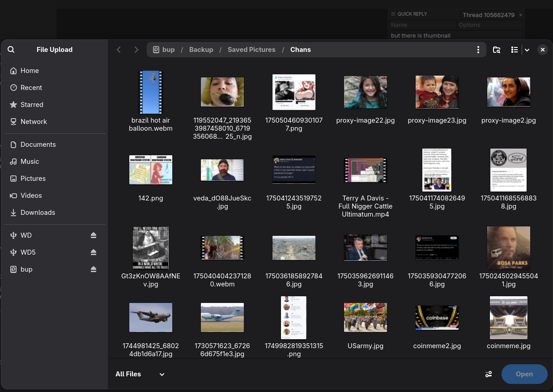Open Documents folder in the sidebar
Viewport: 553px width, 392px height.
click(55, 145)
